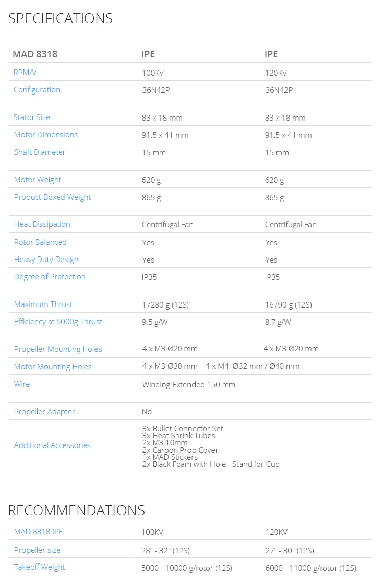Click the Additional Accessories label
383x588 pixels.
coord(53,445)
